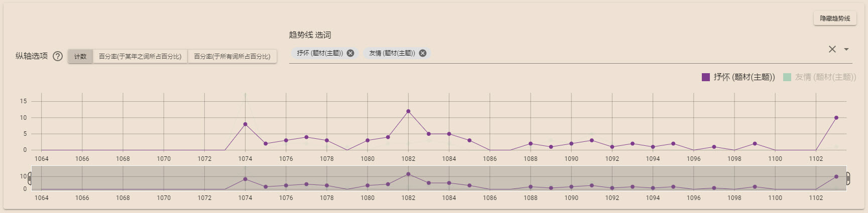Remove the 友情 (题材(主题)) chip
Screen dimensions: 868x213
[x=423, y=53]
